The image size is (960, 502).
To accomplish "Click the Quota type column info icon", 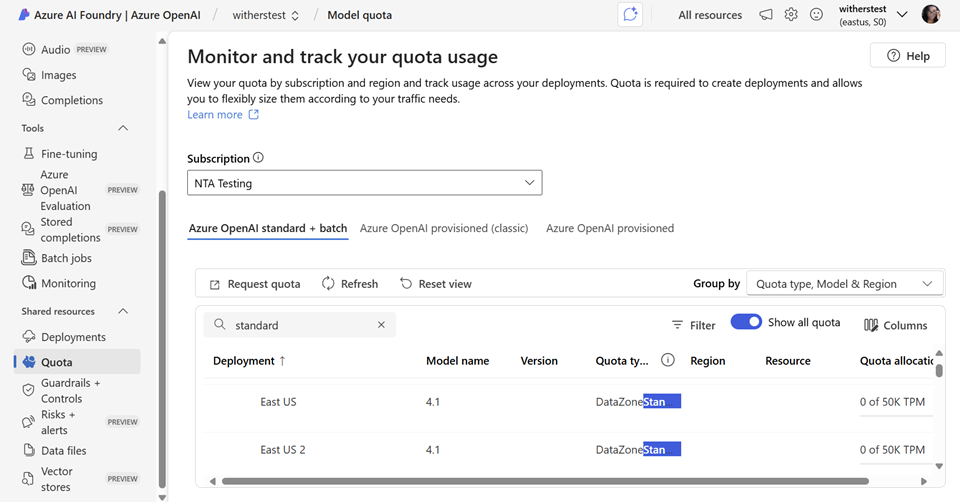I will point(668,360).
